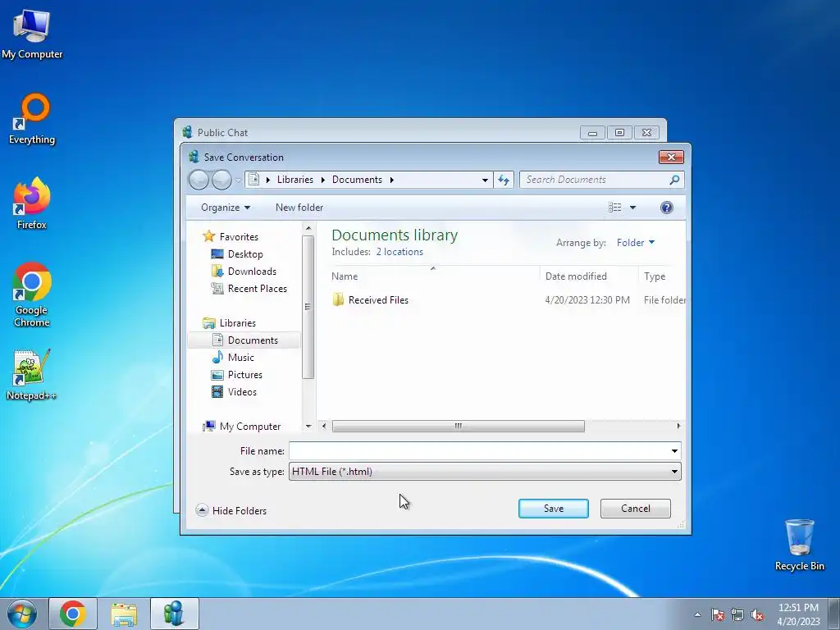Cancel the Save Conversation dialog

[x=636, y=509]
